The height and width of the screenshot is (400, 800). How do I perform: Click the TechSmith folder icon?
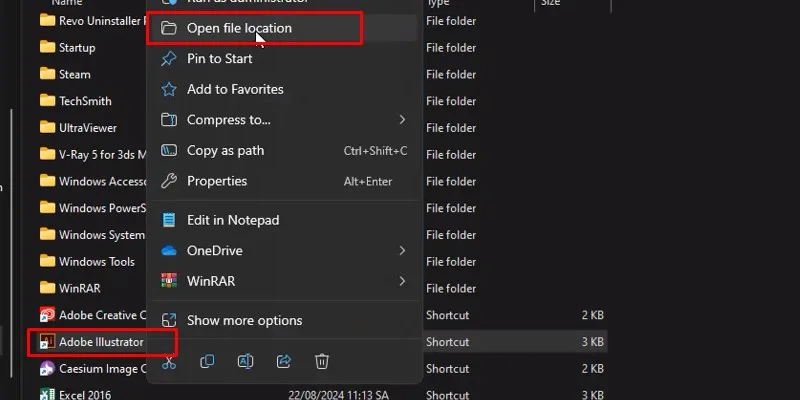pos(47,101)
